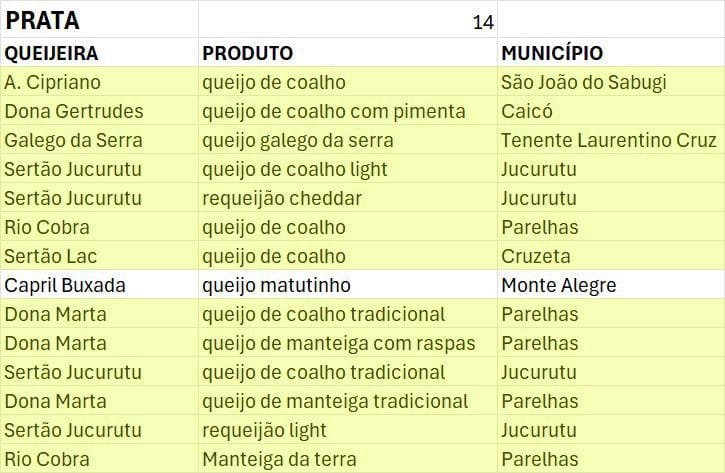Select the requeijão cheddar cell
Image resolution: width=725 pixels, height=473 pixels.
click(x=347, y=198)
